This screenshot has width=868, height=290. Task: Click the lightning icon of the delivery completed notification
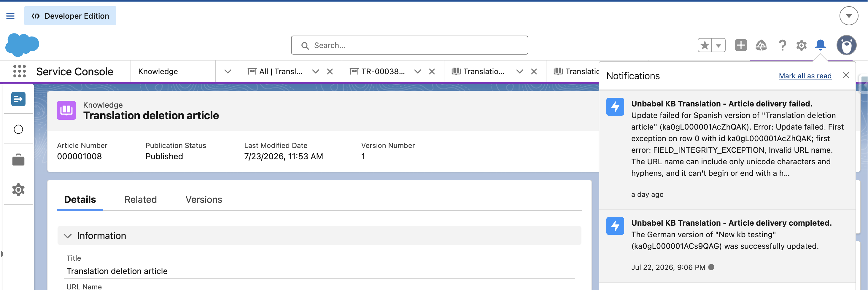[x=615, y=226]
